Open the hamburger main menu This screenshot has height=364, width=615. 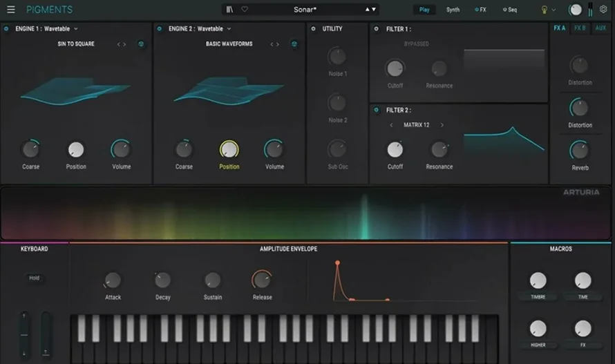coord(11,10)
